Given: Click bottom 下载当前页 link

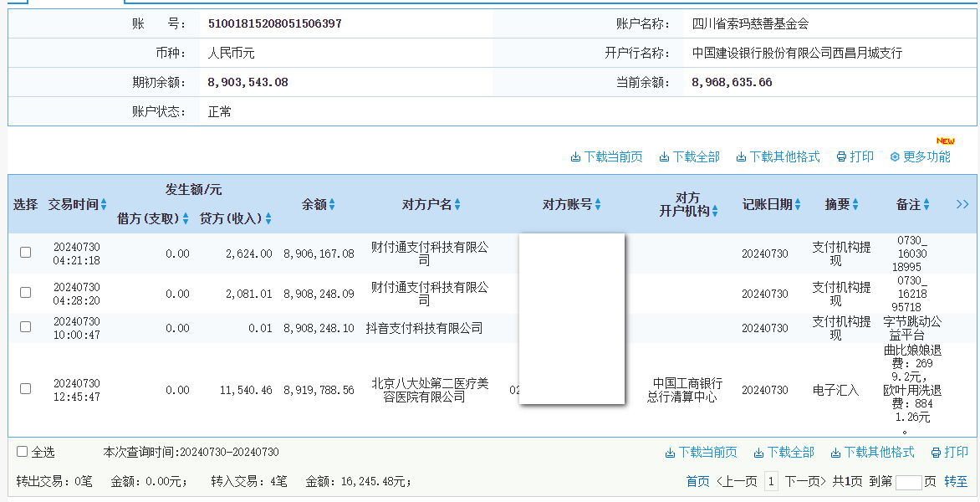Looking at the screenshot, I should [702, 452].
